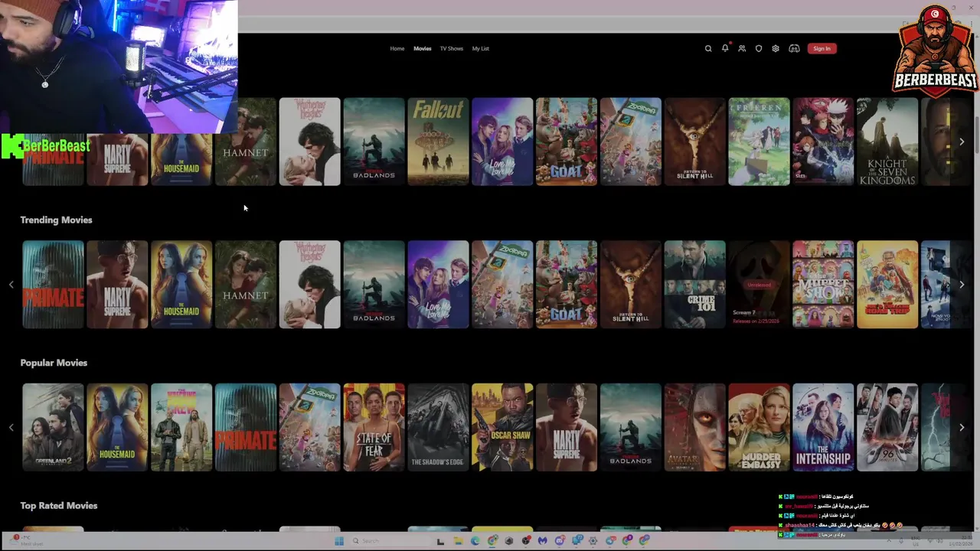Open The Internship poster
This screenshot has width=980, height=551.
pyautogui.click(x=823, y=428)
